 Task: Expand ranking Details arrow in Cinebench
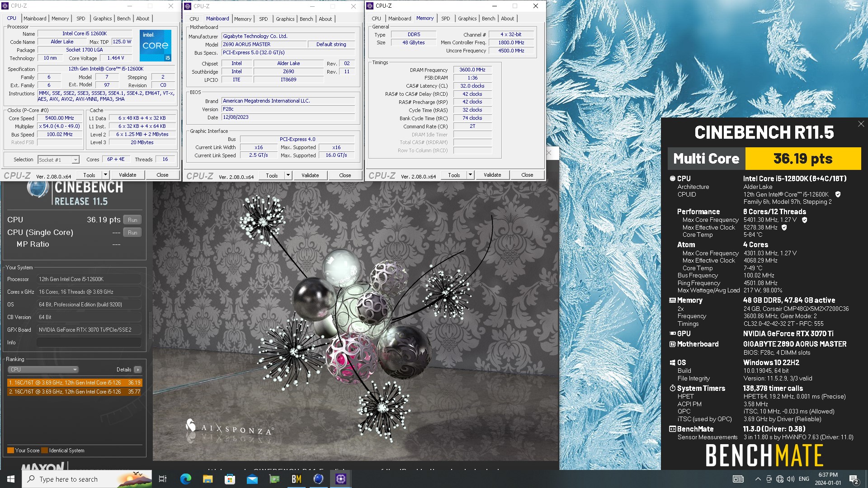[x=138, y=370]
